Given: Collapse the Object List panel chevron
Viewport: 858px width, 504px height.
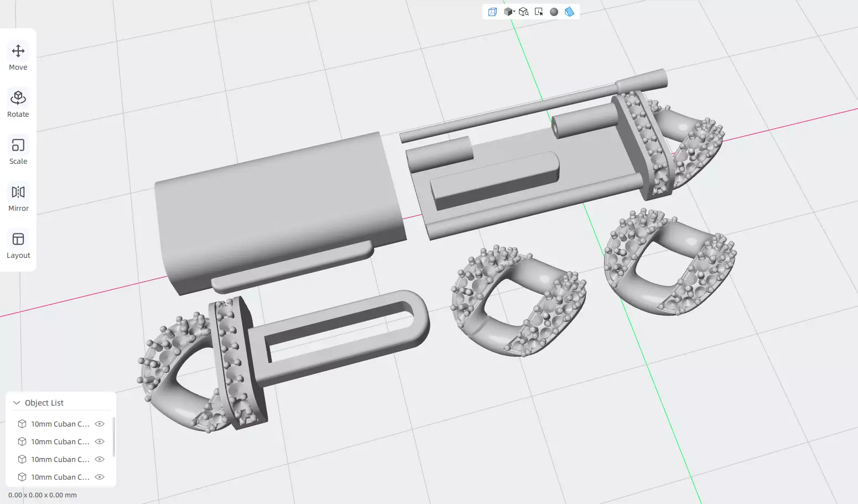Looking at the screenshot, I should 17,403.
